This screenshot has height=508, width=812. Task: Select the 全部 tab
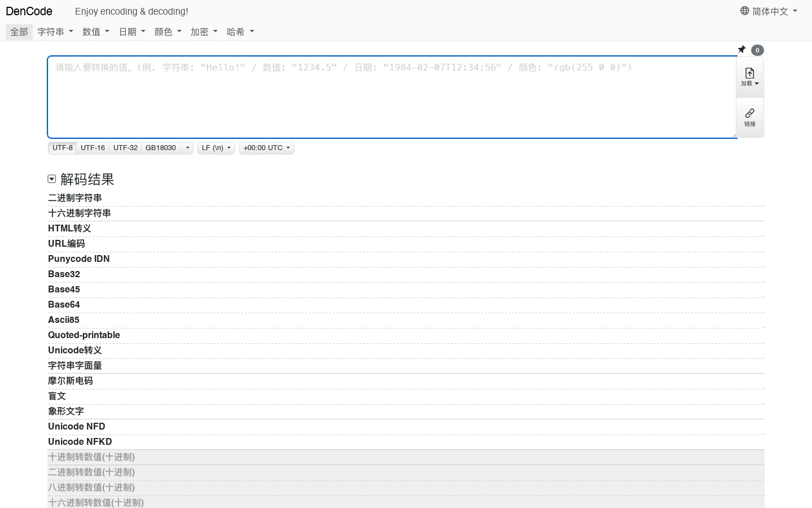(x=19, y=32)
